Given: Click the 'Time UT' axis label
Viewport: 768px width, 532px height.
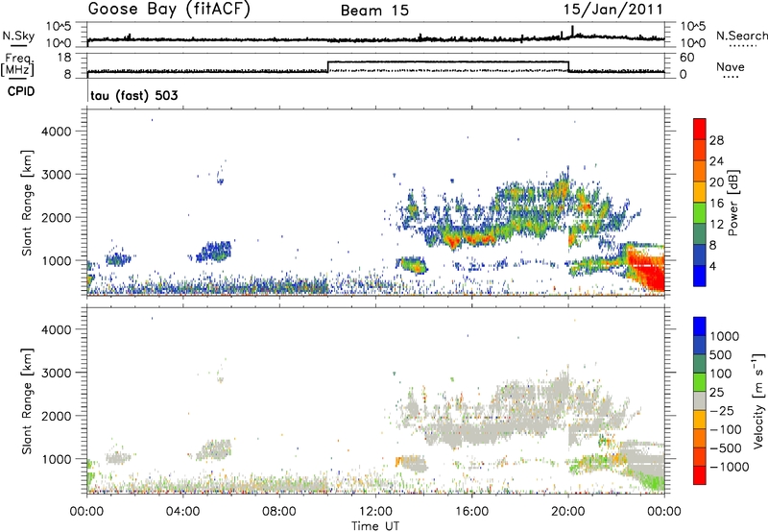Looking at the screenshot, I should tap(375, 526).
